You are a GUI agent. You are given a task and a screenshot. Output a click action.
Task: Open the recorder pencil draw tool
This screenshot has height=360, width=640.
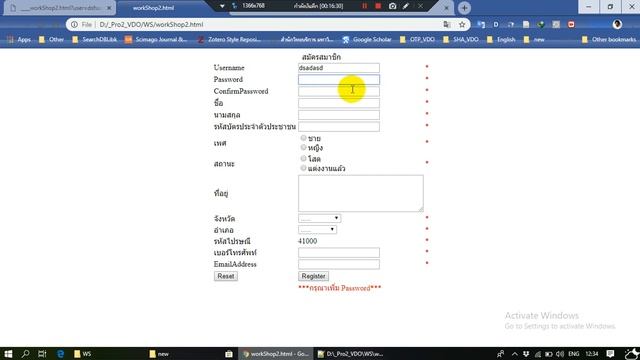click(x=406, y=6)
